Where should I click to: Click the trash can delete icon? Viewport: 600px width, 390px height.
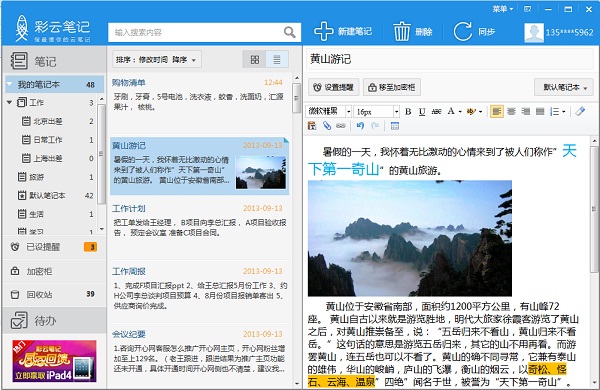[402, 31]
